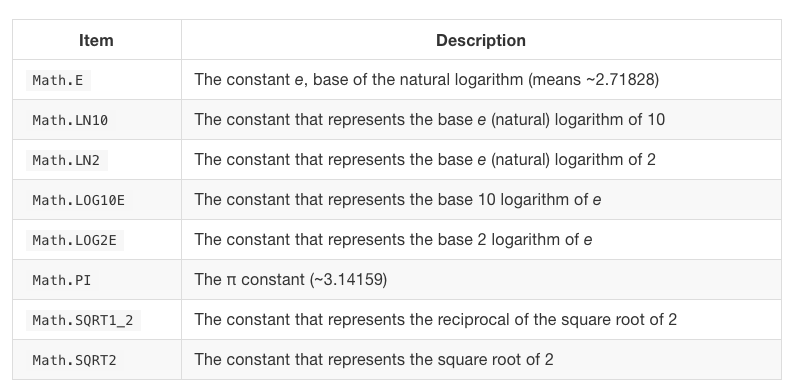The width and height of the screenshot is (793, 391).
Task: Select the Math.SQRT1_2 code label
Action: point(83,320)
